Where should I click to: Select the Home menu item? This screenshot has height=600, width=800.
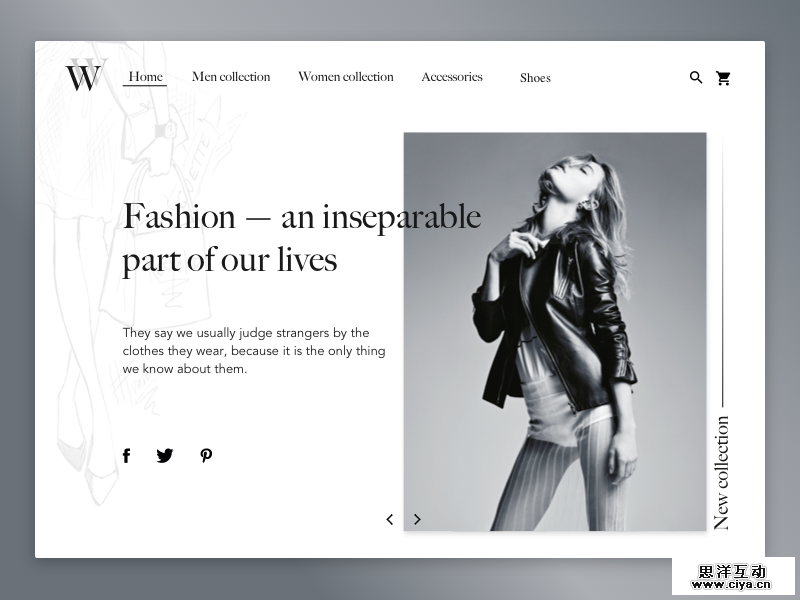point(145,77)
